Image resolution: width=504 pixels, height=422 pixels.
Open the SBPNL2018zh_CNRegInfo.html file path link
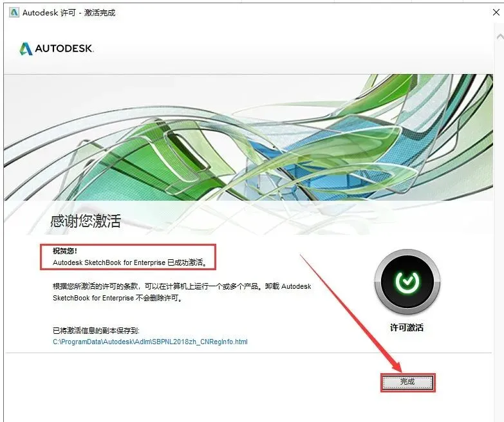(x=150, y=342)
